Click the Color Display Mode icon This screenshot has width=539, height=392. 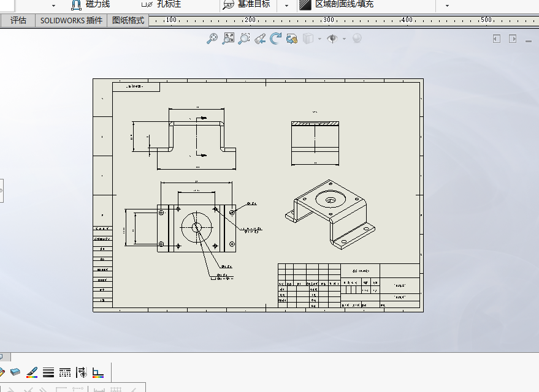pyautogui.click(x=98, y=372)
